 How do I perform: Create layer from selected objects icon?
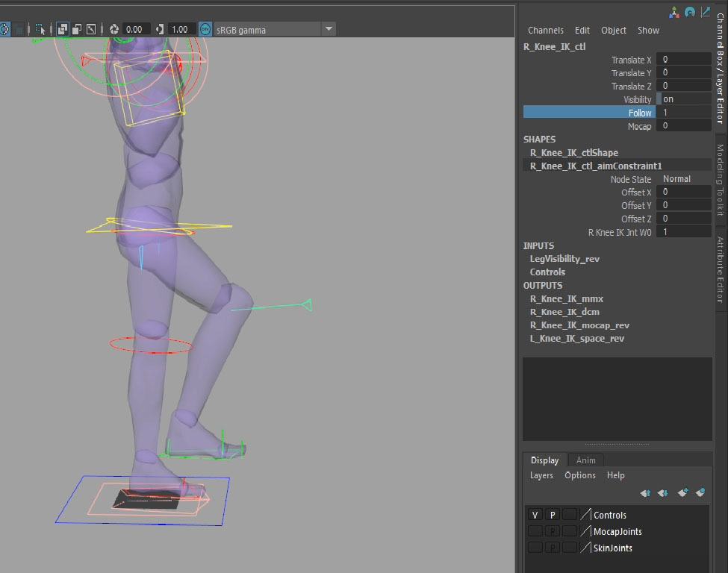(x=700, y=493)
